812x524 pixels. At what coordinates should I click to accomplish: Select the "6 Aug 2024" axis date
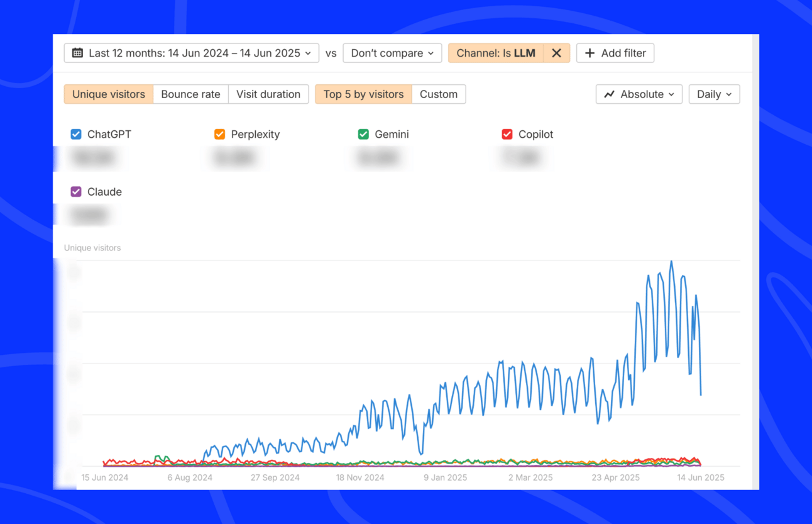(x=190, y=477)
